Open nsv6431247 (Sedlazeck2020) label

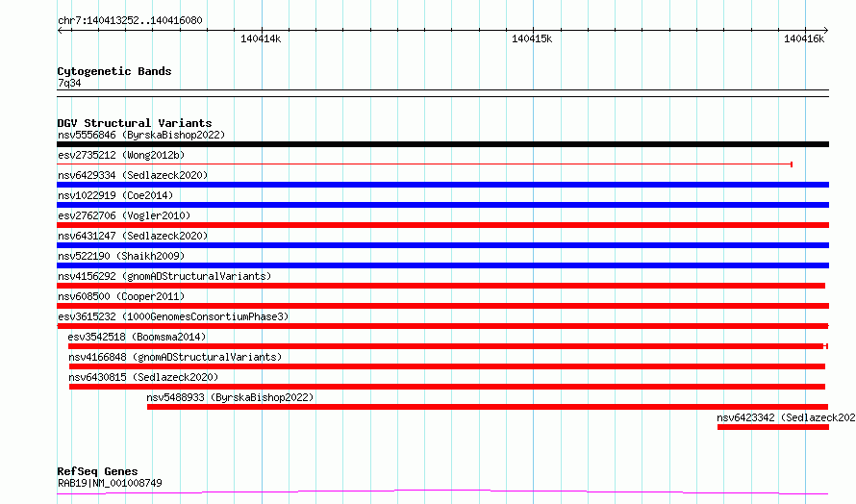point(133,236)
